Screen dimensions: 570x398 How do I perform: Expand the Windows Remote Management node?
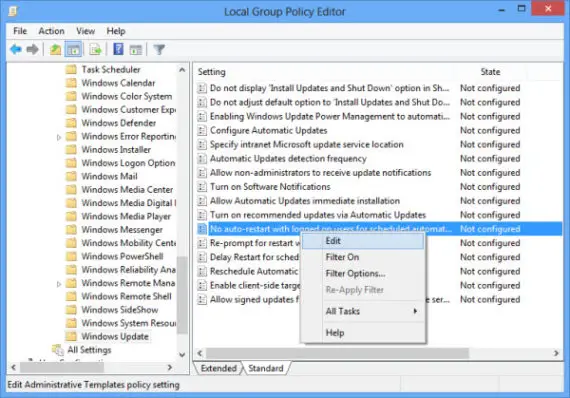[x=59, y=284]
